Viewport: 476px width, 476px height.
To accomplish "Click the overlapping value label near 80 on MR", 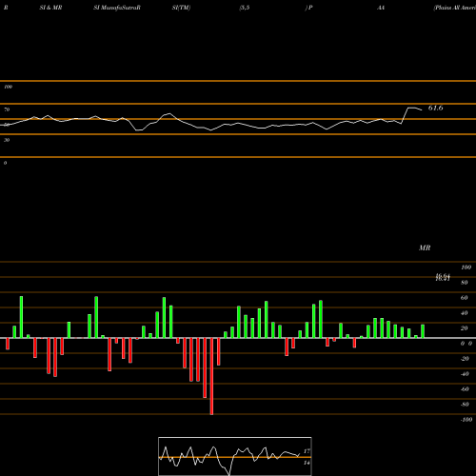I will tap(443, 278).
